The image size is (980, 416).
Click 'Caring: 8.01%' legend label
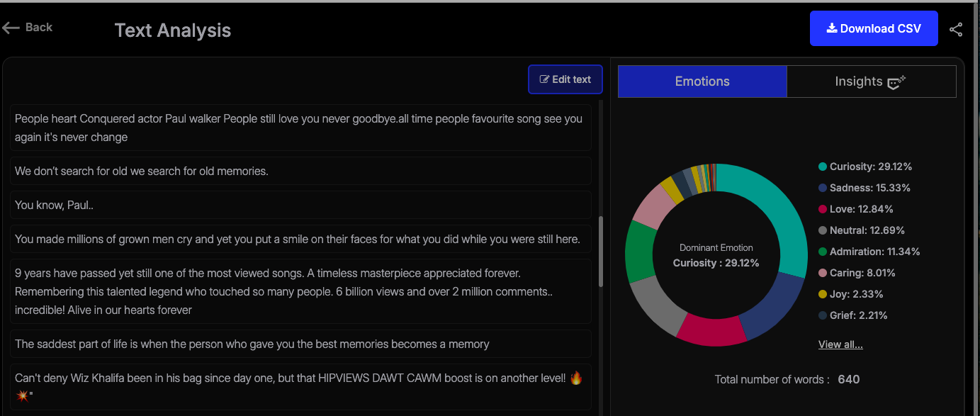point(863,273)
